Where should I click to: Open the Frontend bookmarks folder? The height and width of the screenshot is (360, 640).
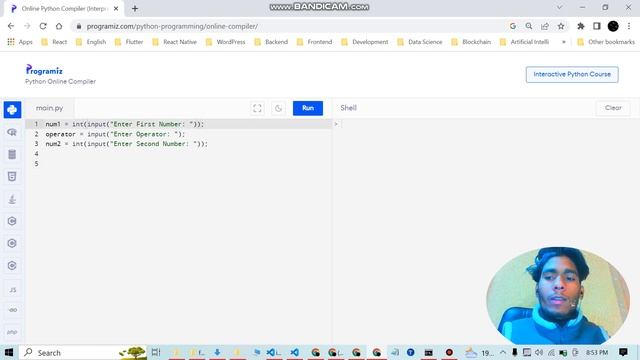(x=314, y=42)
